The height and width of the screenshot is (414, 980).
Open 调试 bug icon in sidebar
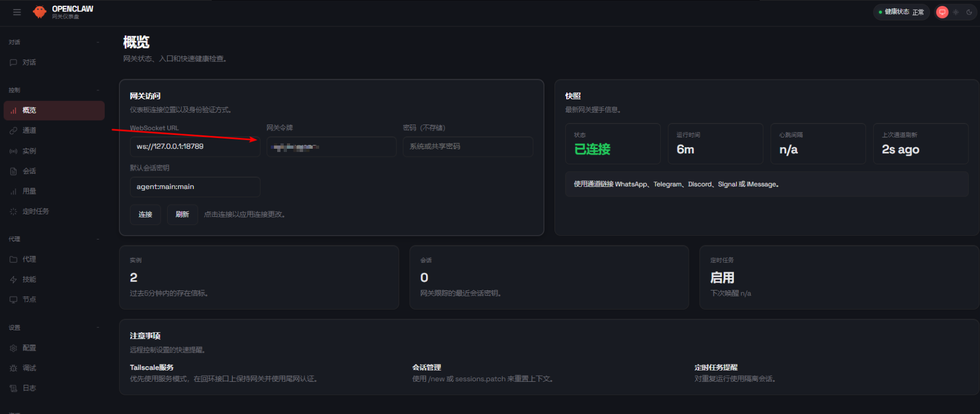pos(13,368)
